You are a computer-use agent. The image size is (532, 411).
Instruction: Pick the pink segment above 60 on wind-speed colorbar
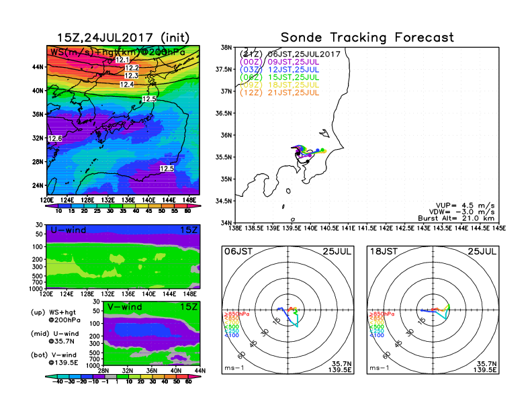(x=195, y=206)
